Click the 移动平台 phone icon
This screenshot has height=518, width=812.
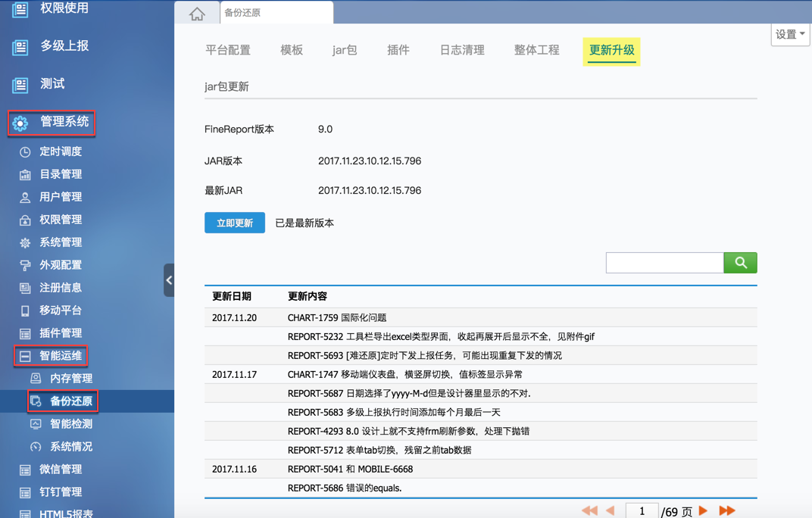(x=25, y=310)
